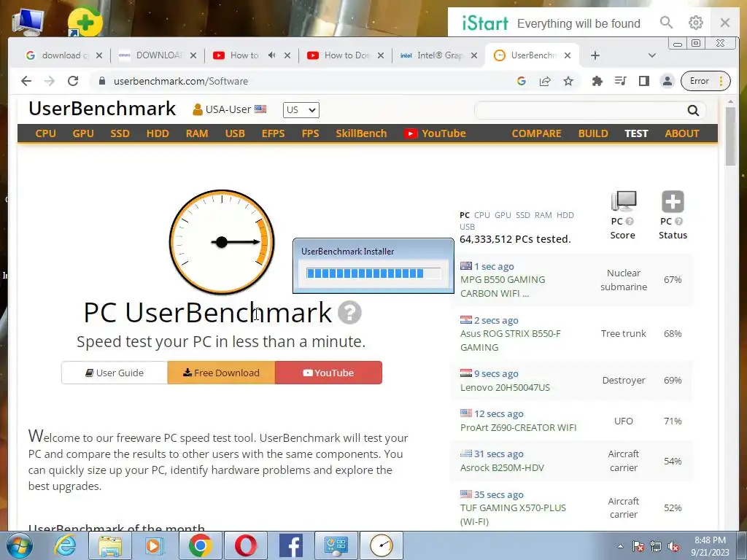This screenshot has height=560, width=747.
Task: Open Opera browser from taskbar
Action: [245, 545]
